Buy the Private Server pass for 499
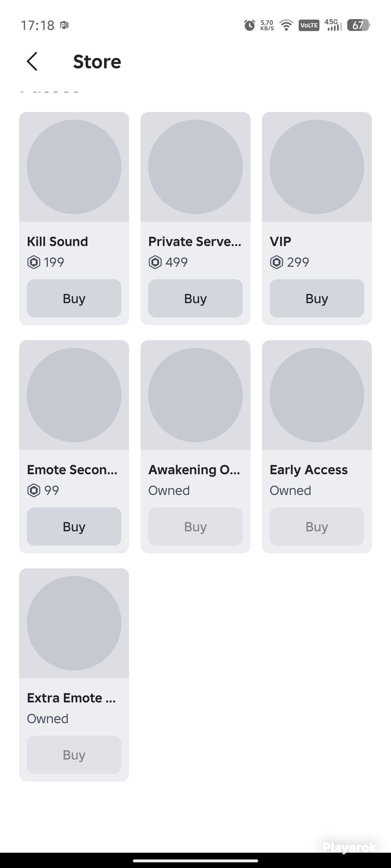This screenshot has height=868, width=391. point(195,298)
